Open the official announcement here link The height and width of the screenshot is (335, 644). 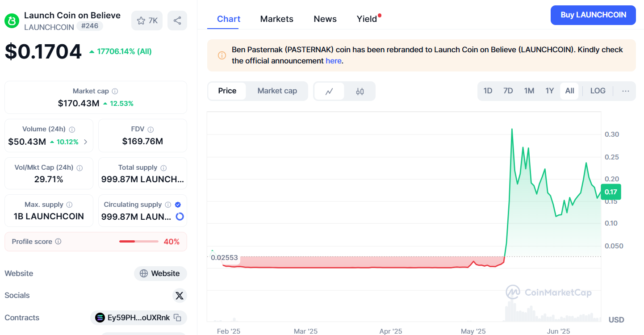tap(333, 61)
